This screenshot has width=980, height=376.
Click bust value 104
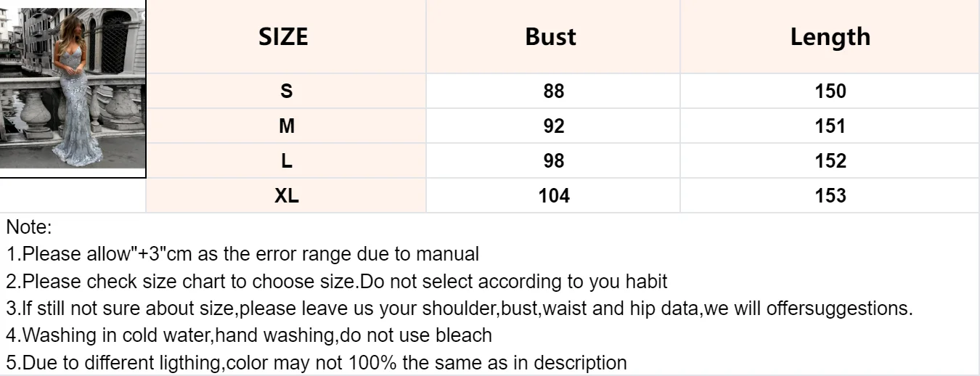coord(553,195)
